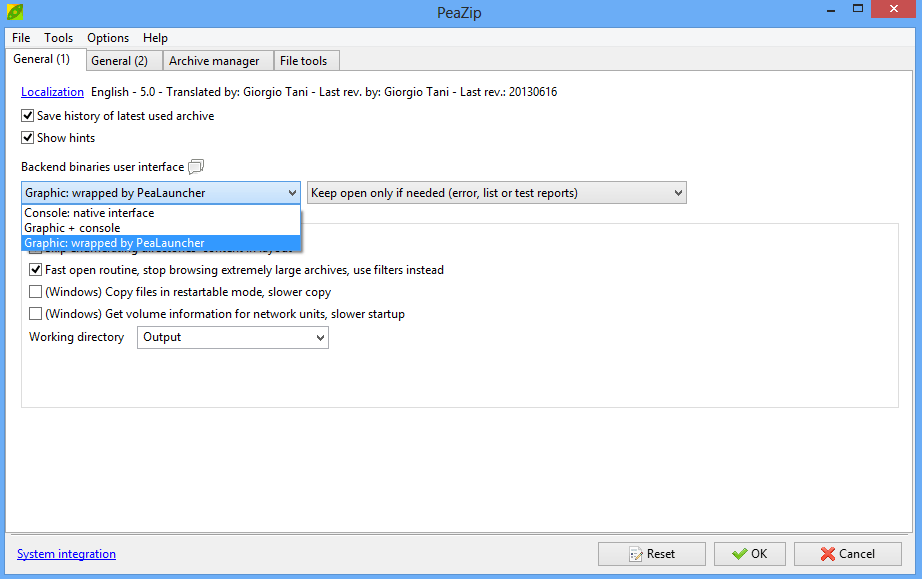Screen dimensions: 922x579
Task: Close the PeaZip window
Action: (893, 9)
